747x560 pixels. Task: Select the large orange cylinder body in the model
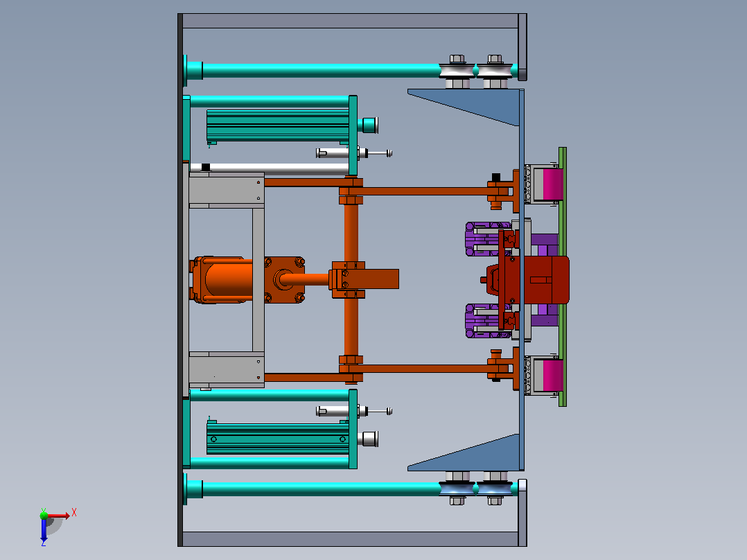(x=228, y=279)
